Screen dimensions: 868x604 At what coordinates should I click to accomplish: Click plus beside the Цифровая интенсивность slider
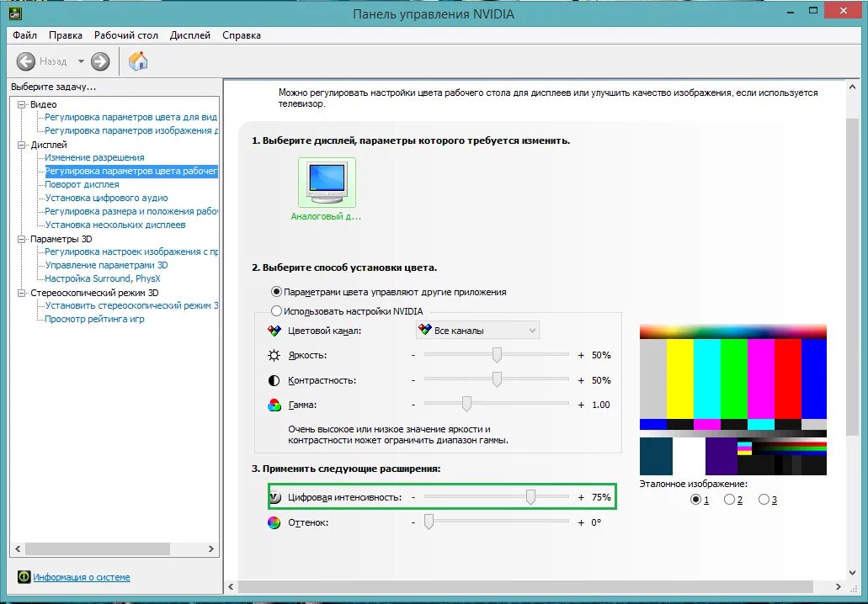tap(581, 497)
